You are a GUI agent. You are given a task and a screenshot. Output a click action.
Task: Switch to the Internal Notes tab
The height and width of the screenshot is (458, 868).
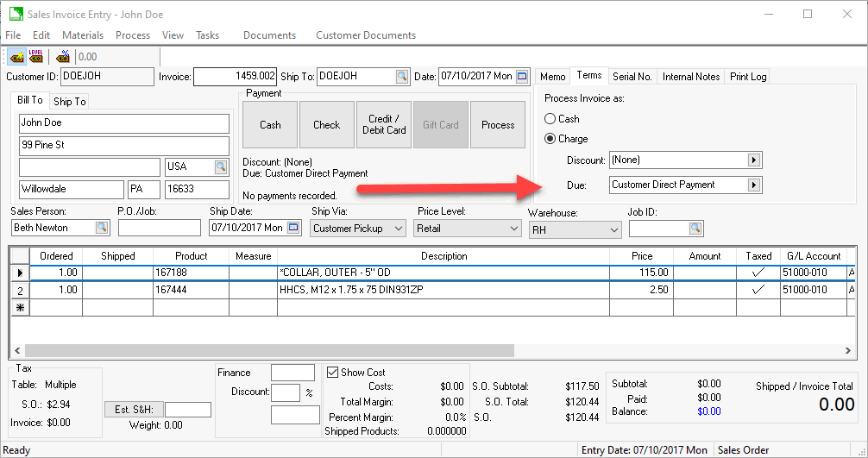[x=691, y=77]
